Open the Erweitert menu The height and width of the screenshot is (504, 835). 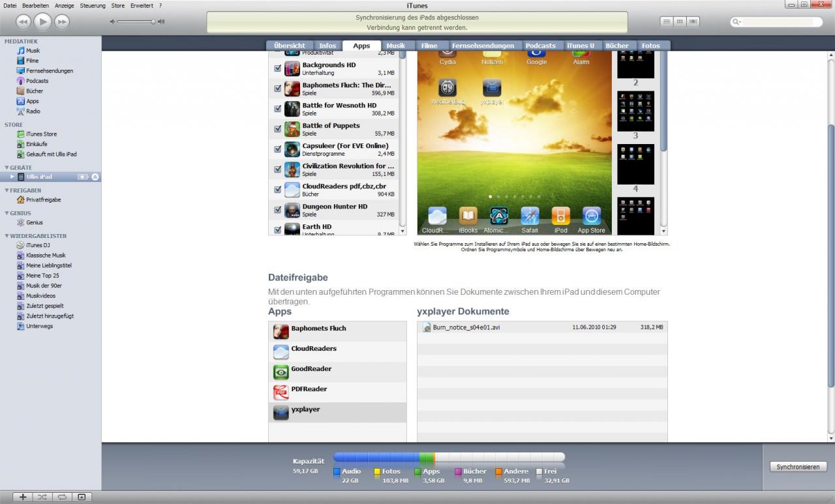142,5
